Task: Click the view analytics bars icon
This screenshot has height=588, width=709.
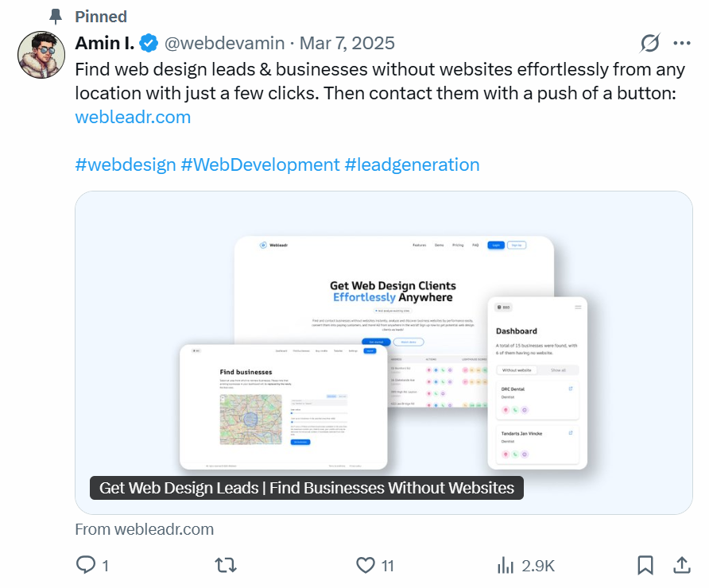Action: [x=505, y=565]
